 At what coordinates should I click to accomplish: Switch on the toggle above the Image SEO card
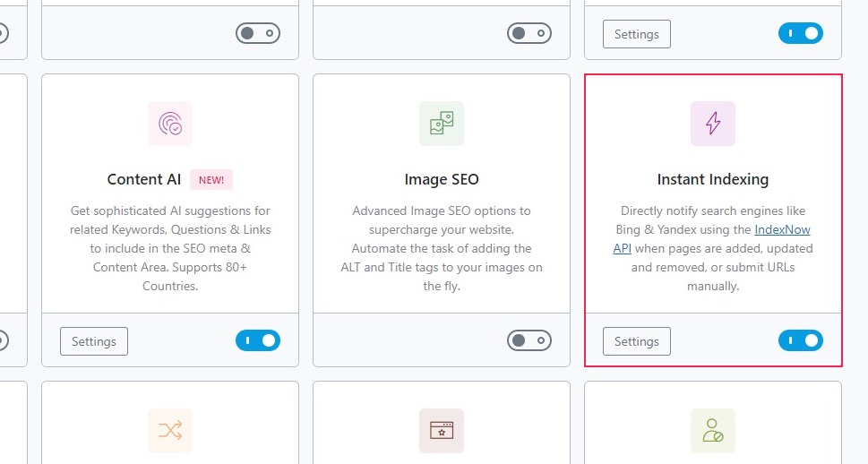[529, 34]
